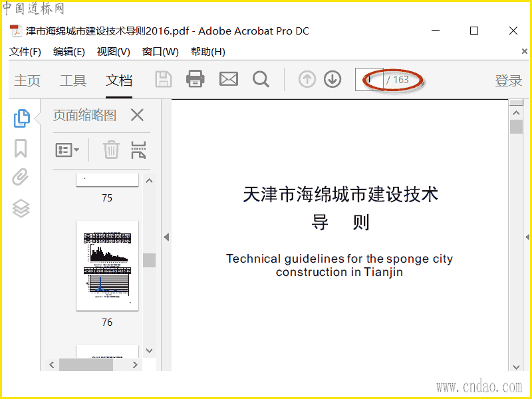Close the Acrobat window
This screenshot has height=399, width=532.
tap(513, 31)
